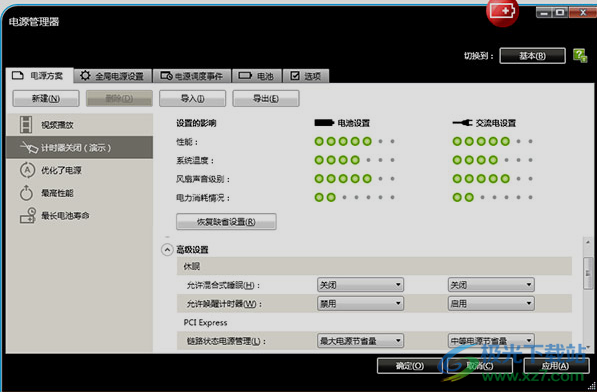Open battery hybrid sleep dropdown
This screenshot has height=392, width=597.
[x=360, y=285]
